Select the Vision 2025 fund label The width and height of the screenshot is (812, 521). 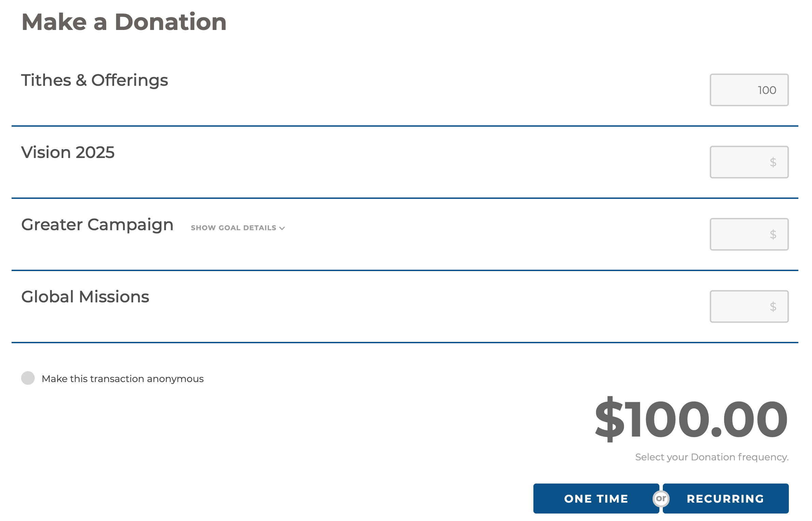68,152
